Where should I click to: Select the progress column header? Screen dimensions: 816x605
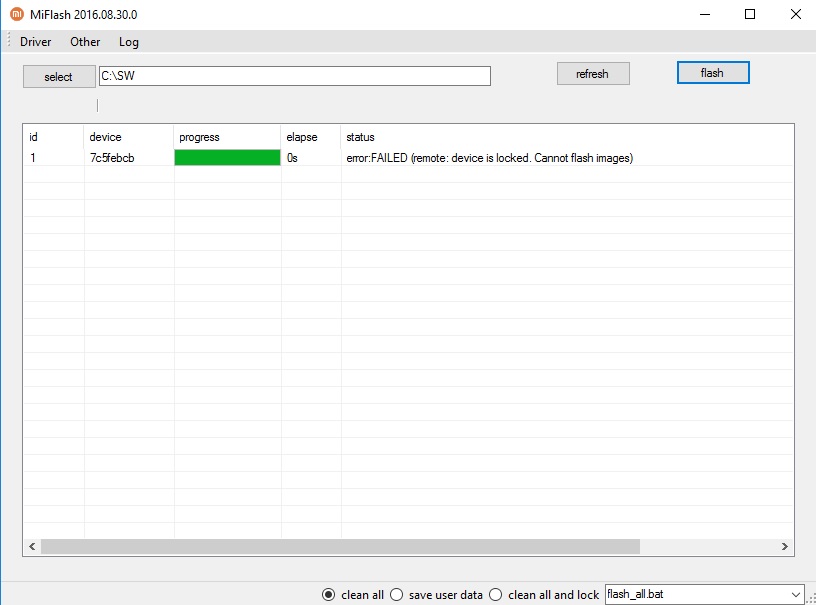(x=227, y=137)
